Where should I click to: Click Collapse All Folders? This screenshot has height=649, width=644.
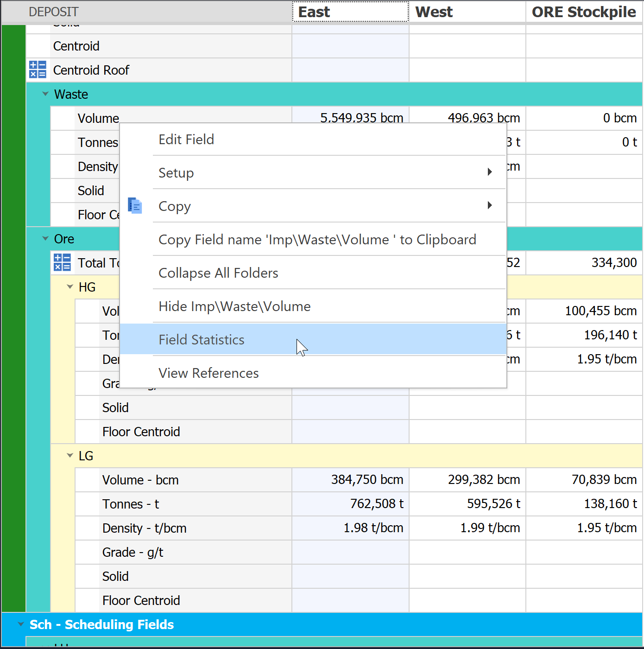(x=218, y=273)
